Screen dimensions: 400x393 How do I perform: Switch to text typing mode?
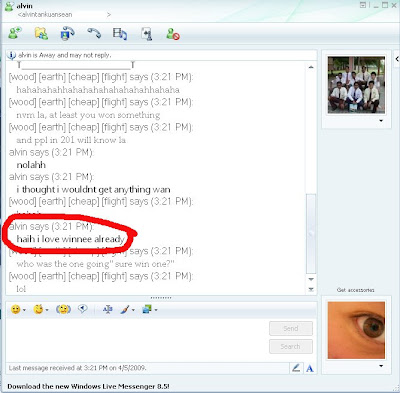[310, 368]
